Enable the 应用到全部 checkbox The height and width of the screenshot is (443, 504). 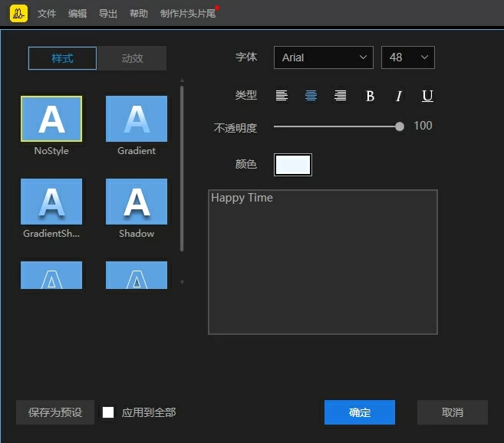[x=108, y=412]
